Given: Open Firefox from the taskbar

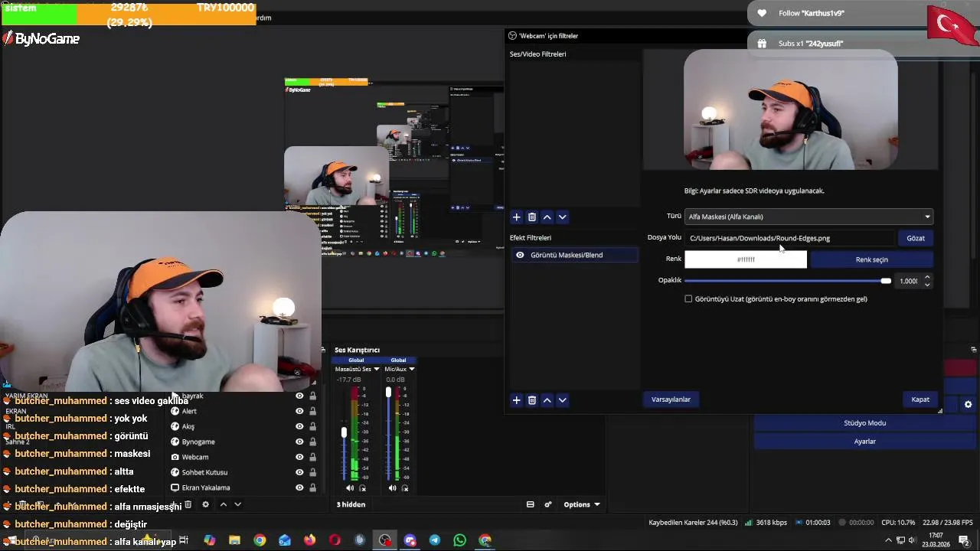Looking at the screenshot, I should (309, 540).
